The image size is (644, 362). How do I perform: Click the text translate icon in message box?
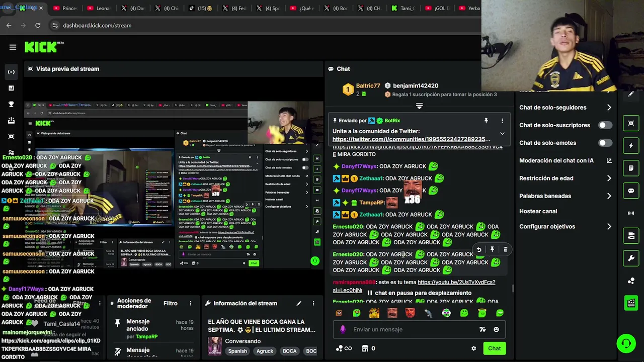point(482,329)
